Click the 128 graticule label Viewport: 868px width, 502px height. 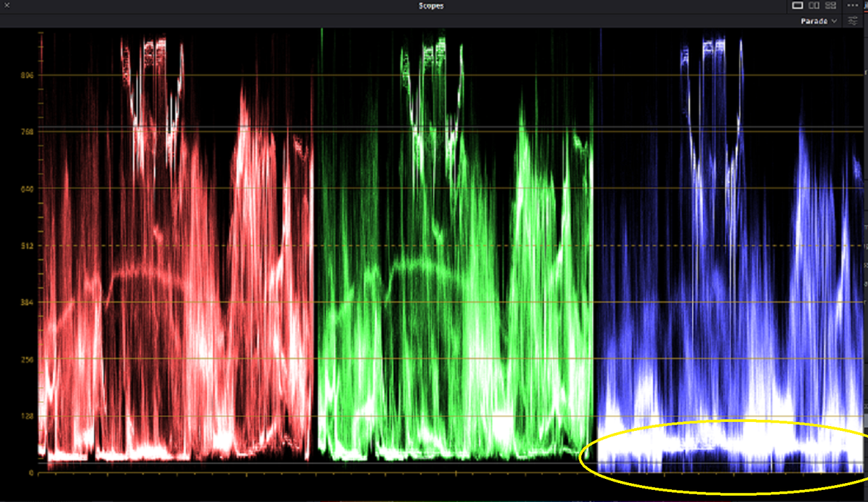[28, 416]
